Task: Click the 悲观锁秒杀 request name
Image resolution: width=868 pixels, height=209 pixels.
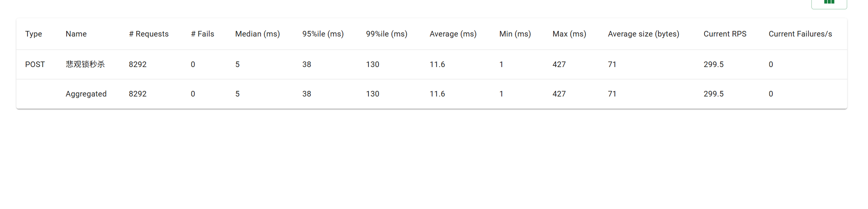Action: tap(85, 64)
